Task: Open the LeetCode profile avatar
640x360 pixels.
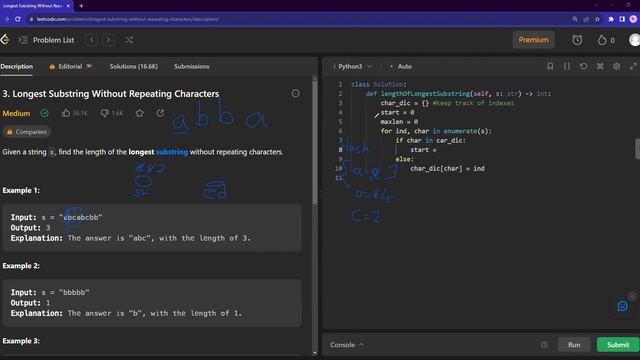Action: pos(634,40)
